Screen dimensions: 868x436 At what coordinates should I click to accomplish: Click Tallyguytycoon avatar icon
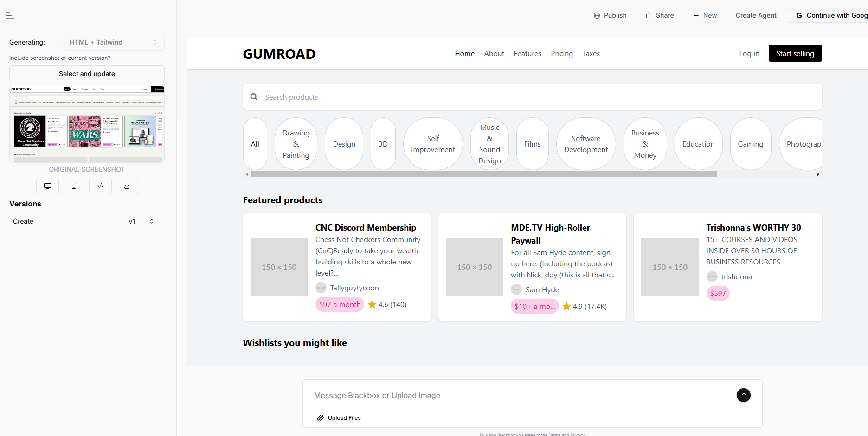pos(321,288)
